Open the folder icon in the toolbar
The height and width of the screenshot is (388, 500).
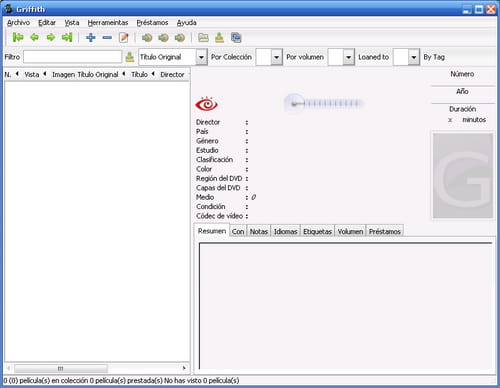pos(203,38)
